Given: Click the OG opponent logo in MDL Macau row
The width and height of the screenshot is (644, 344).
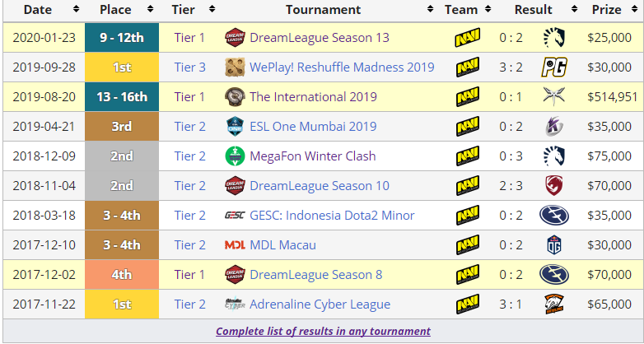Looking at the screenshot, I should (553, 245).
